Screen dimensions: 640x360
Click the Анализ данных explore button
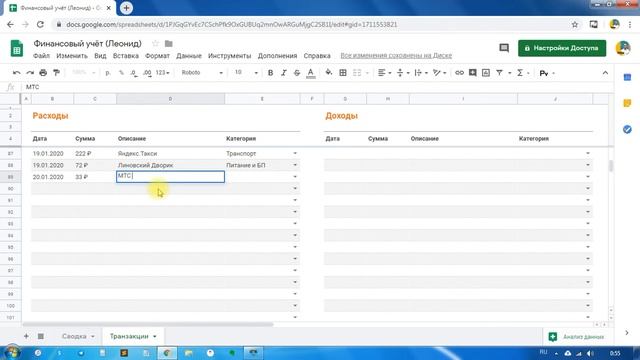tap(577, 337)
